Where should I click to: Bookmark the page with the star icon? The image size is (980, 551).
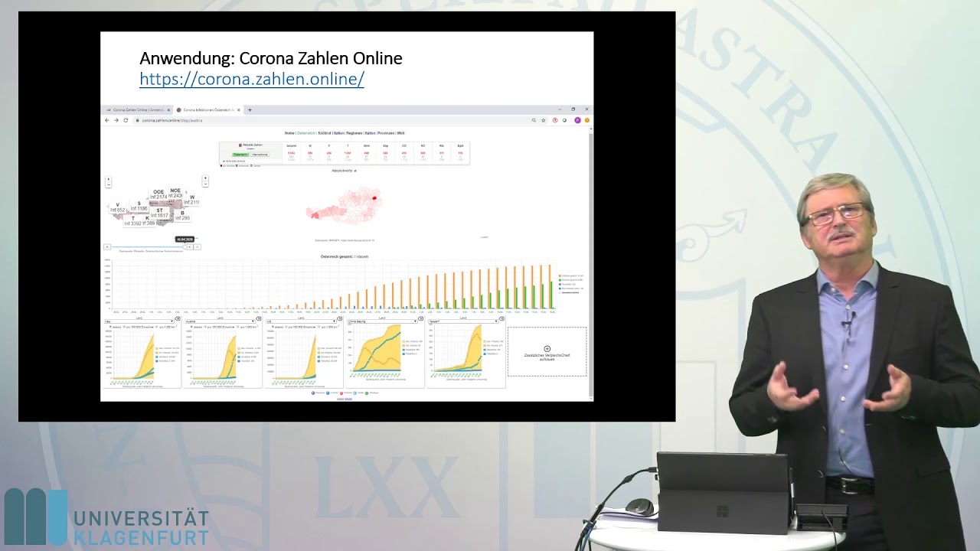544,120
